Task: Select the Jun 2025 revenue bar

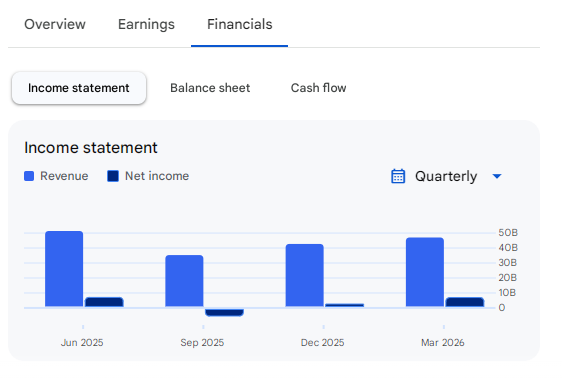Action: [64, 269]
